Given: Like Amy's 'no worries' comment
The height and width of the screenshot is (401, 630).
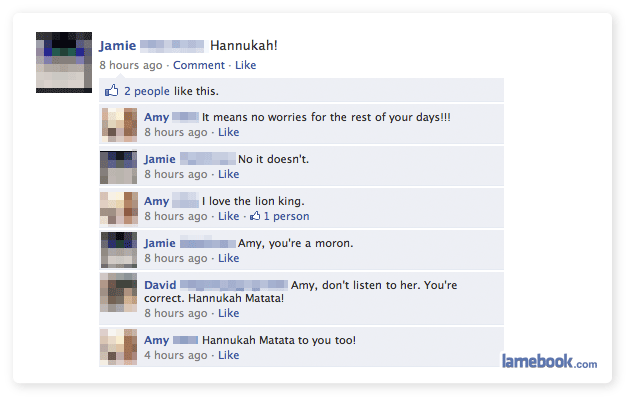Looking at the screenshot, I should pyautogui.click(x=229, y=132).
